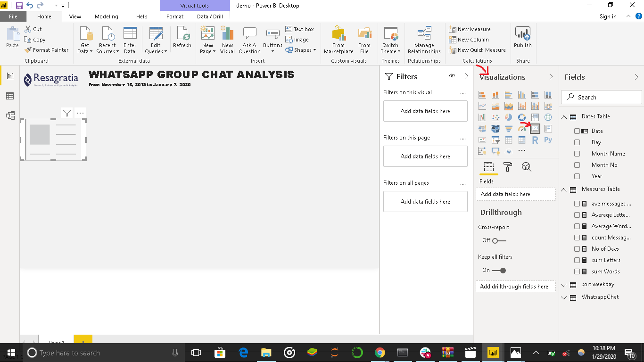Screen dimensions: 644x362
Task: Switch to the Data / Drill tab
Action: click(210, 16)
